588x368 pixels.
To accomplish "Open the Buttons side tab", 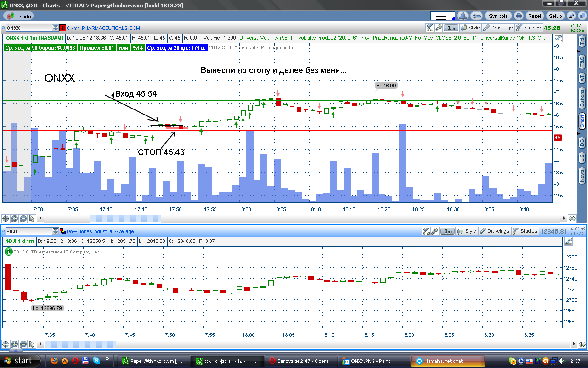I will click(x=582, y=98).
